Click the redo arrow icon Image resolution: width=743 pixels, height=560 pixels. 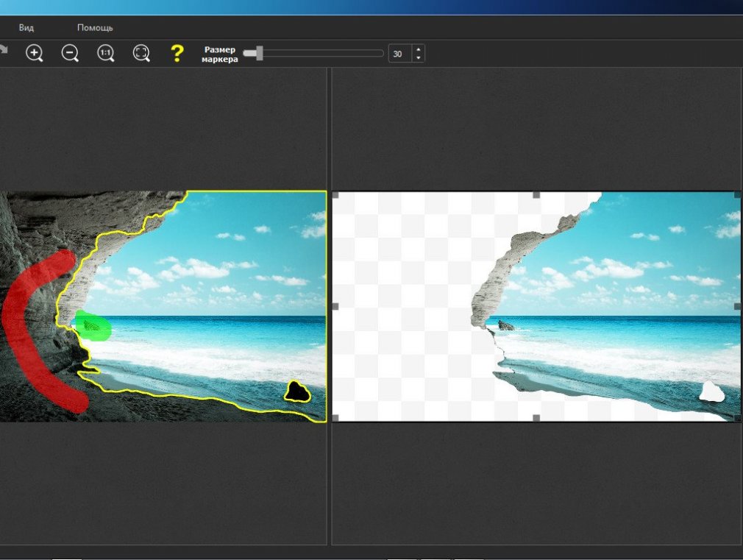[4, 50]
